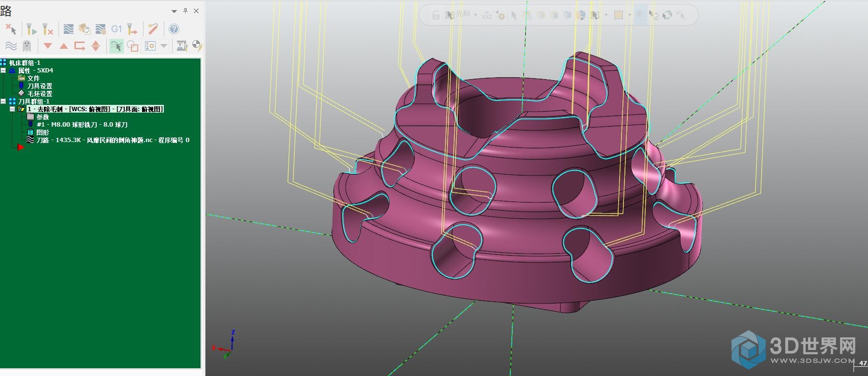Image resolution: width=868 pixels, height=376 pixels.
Task: Collapse operation 1 去除毛刺 node
Action: (x=13, y=109)
